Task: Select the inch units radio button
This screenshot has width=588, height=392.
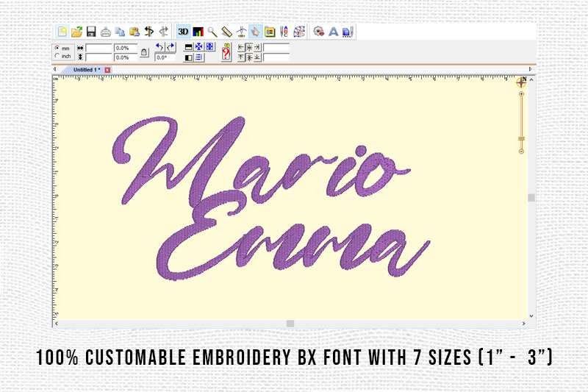Action: 57,56
